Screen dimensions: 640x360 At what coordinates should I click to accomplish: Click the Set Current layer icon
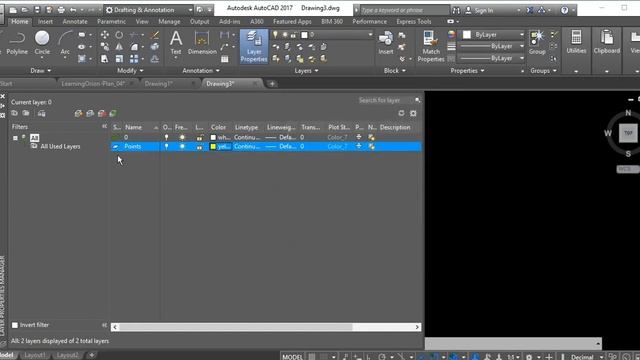(113, 113)
